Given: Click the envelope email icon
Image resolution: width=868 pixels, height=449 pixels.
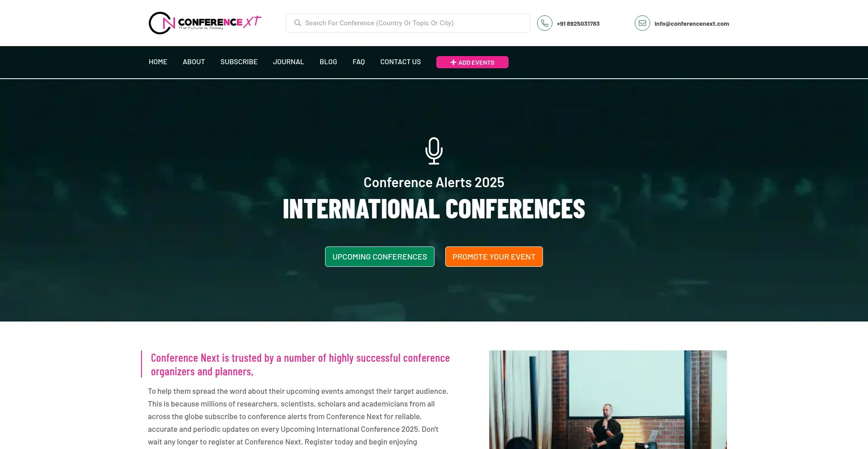Looking at the screenshot, I should (642, 23).
